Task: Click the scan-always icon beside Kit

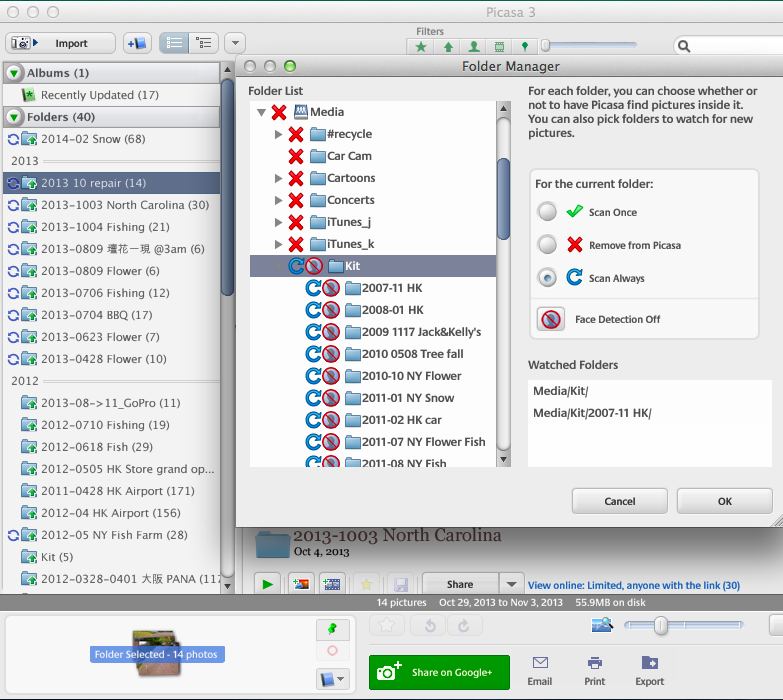Action: coord(296,266)
